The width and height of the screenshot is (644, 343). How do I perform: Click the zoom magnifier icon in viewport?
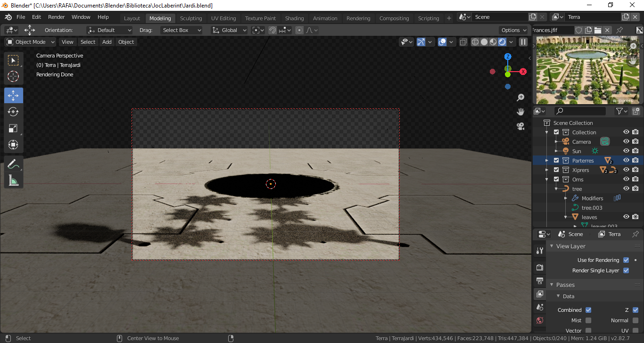[520, 98]
